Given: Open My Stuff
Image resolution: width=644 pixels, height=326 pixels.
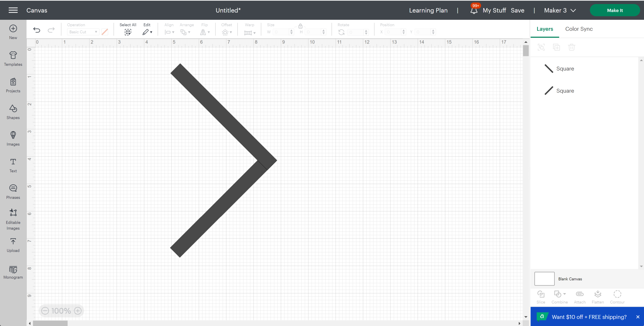Looking at the screenshot, I should [494, 10].
